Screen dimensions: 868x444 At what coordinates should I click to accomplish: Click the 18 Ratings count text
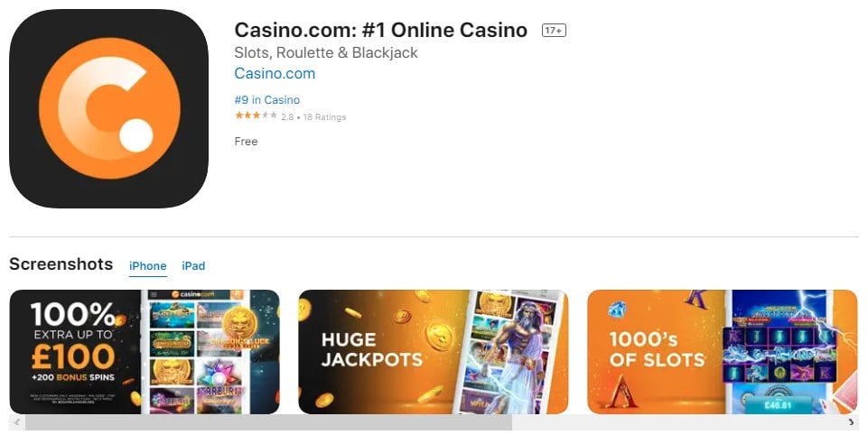[324, 117]
